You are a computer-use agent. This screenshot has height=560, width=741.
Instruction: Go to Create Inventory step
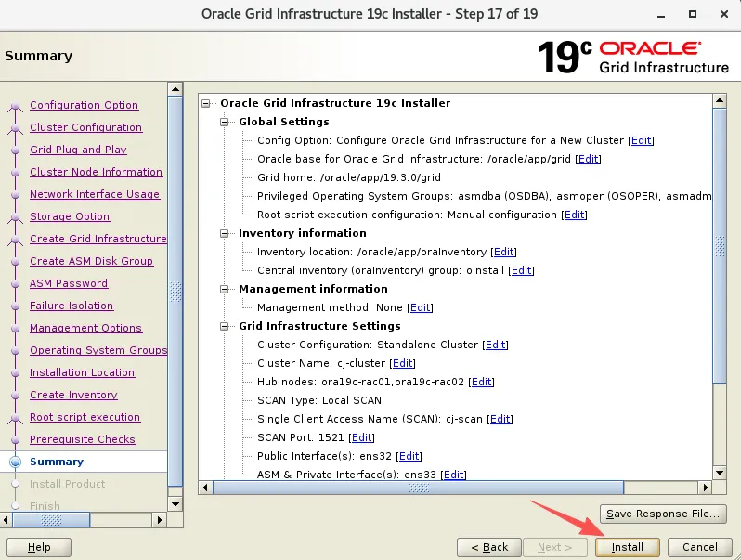[73, 394]
